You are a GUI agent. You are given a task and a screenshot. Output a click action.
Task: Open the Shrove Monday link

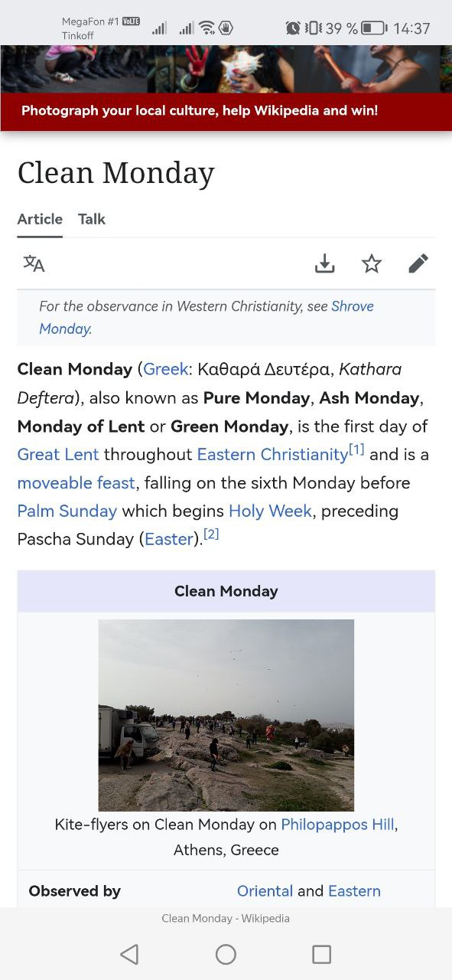[x=206, y=317]
